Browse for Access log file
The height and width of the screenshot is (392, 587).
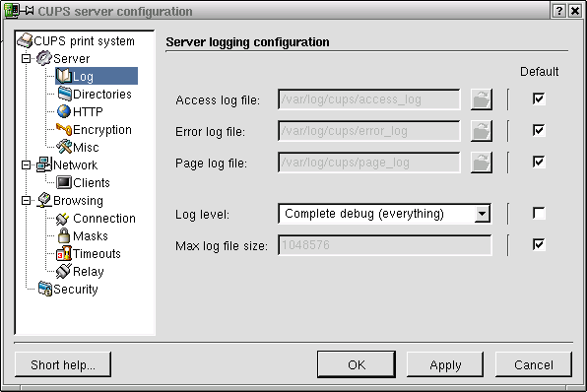coord(481,99)
